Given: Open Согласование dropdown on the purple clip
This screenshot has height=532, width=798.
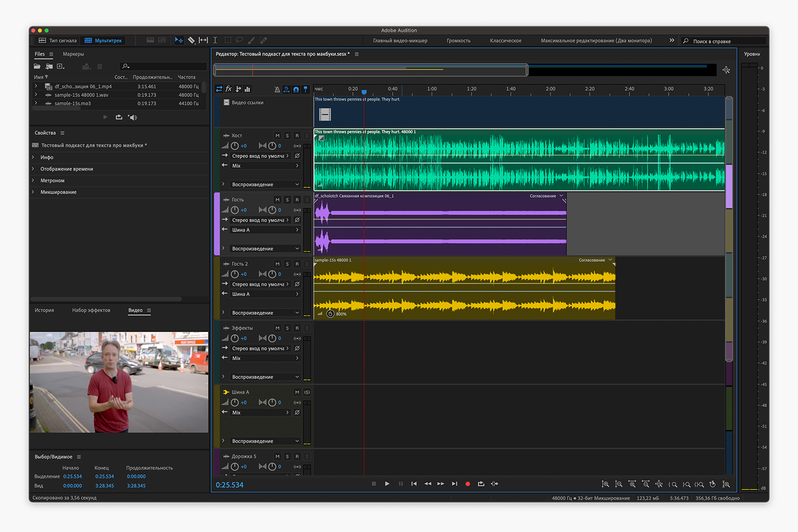Looking at the screenshot, I should tap(547, 196).
